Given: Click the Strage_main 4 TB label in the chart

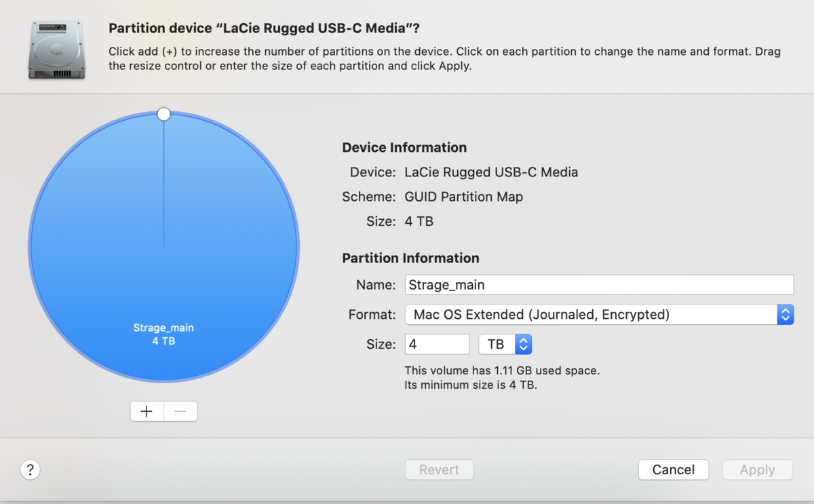Looking at the screenshot, I should point(163,333).
